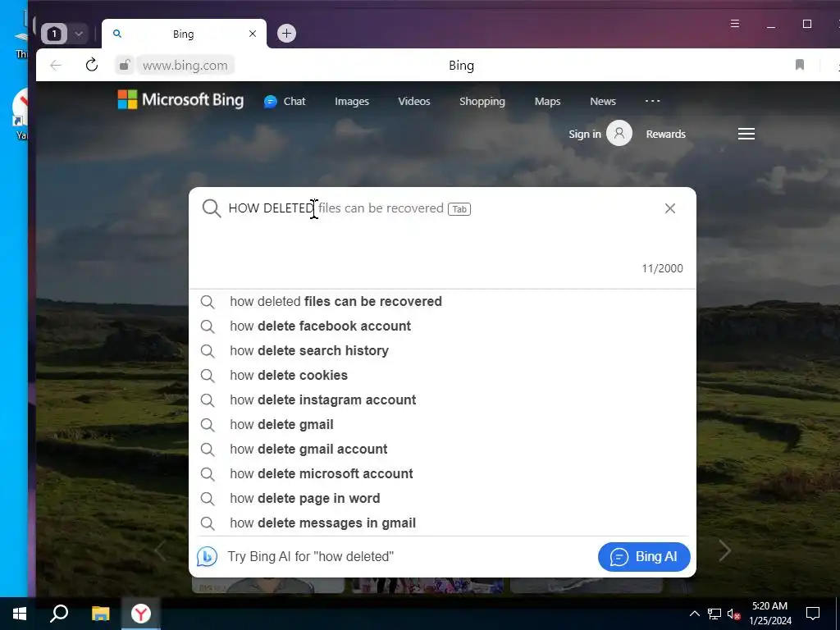Go to Videos in Bing navigation
840x630 pixels.
(413, 101)
